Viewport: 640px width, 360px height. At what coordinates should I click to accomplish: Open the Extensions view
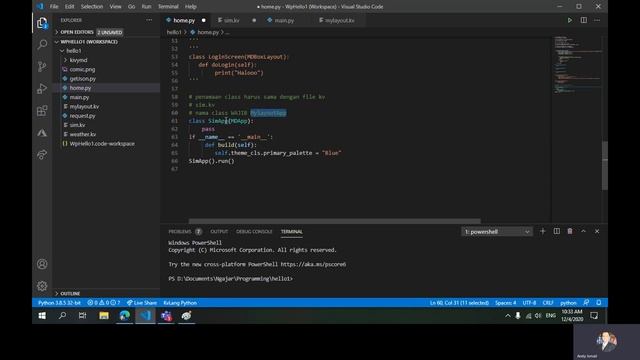[42, 111]
